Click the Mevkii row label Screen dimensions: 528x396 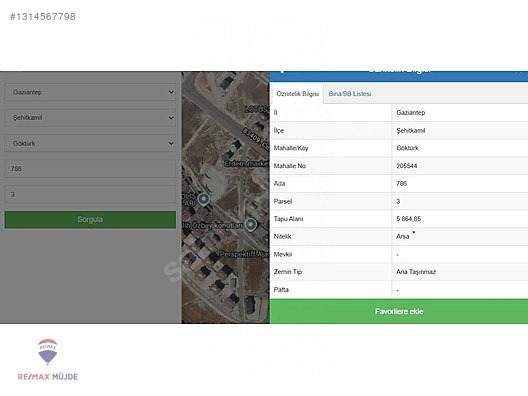283,254
